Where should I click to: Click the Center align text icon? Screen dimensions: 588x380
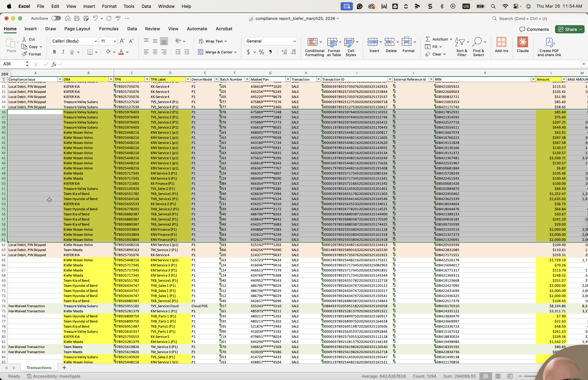(155, 52)
